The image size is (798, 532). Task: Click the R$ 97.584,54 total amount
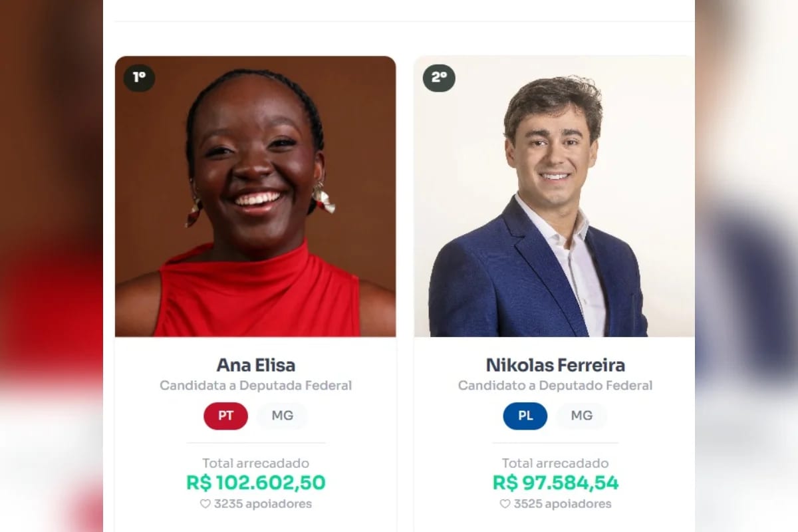(556, 483)
